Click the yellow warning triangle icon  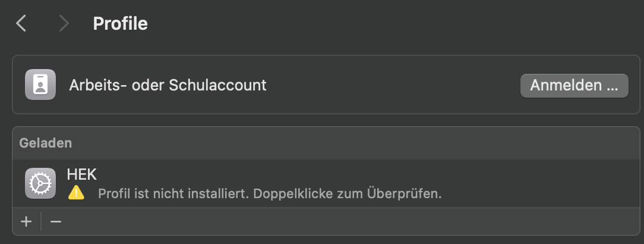pos(76,193)
